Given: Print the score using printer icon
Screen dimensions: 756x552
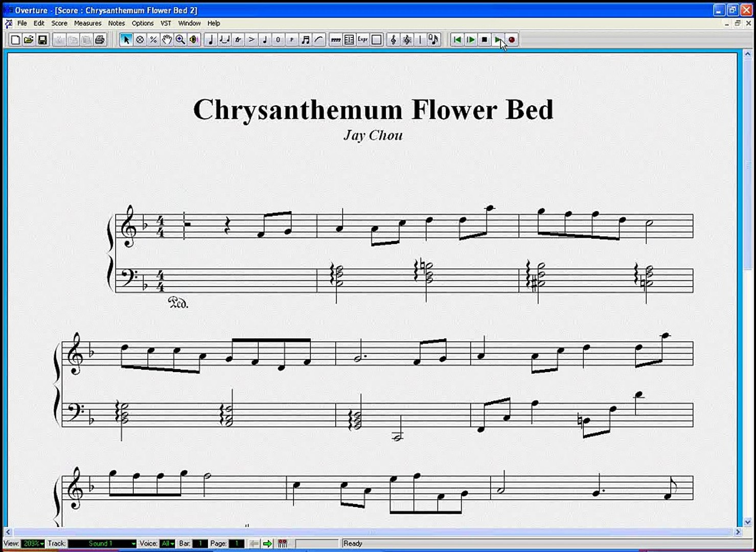Looking at the screenshot, I should 100,40.
